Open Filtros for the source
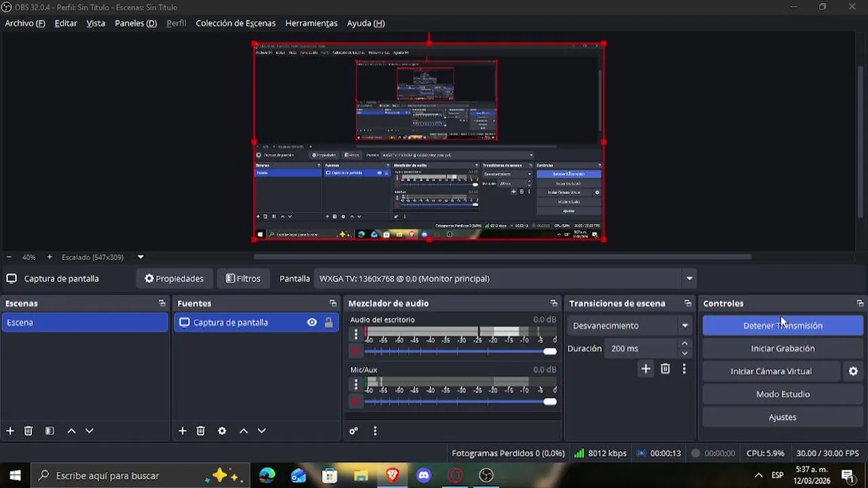 click(x=243, y=279)
